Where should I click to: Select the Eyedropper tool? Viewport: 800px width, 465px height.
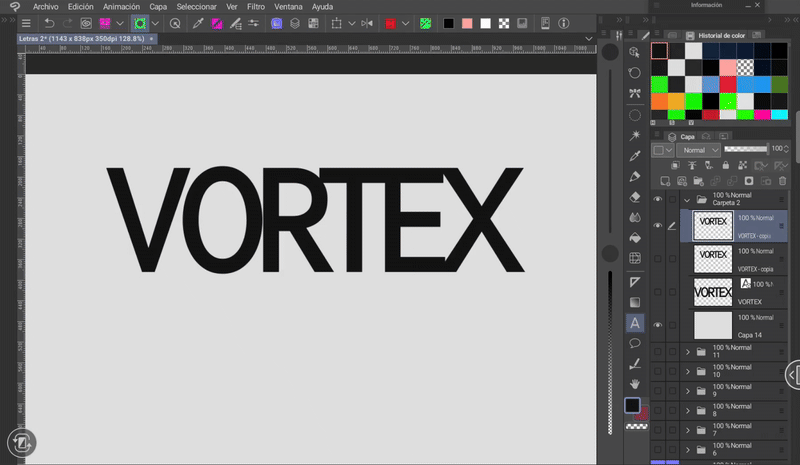pos(634,156)
